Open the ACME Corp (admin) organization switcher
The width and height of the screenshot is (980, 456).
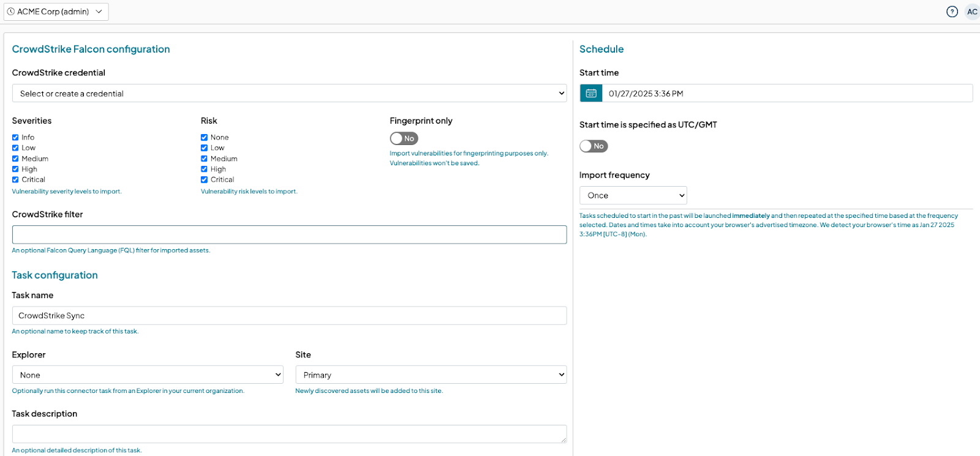coord(56,12)
